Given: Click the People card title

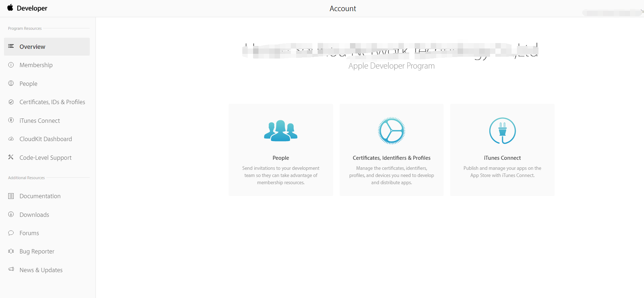Looking at the screenshot, I should (x=281, y=158).
